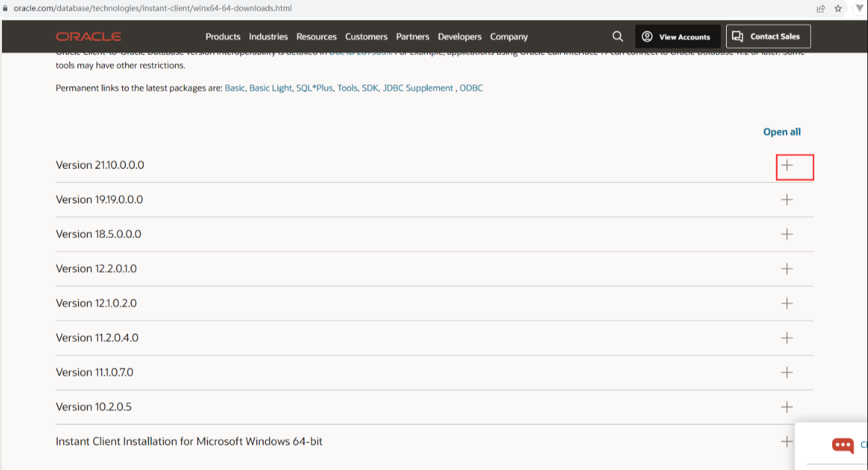Image resolution: width=868 pixels, height=470 pixels.
Task: Open the Developers menu
Action: click(x=460, y=36)
